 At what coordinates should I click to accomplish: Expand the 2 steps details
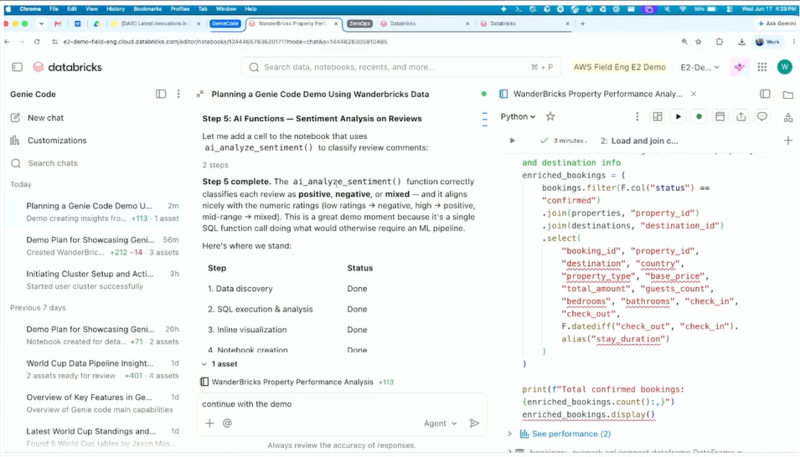point(215,165)
